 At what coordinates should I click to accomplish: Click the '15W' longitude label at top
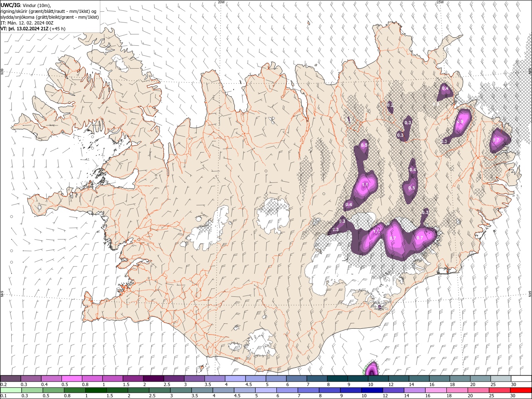(440, 2)
